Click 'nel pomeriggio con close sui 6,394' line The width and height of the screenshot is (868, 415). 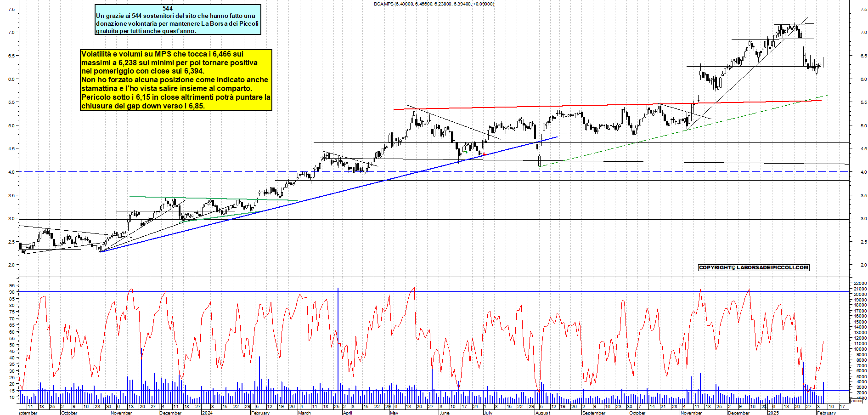point(143,71)
